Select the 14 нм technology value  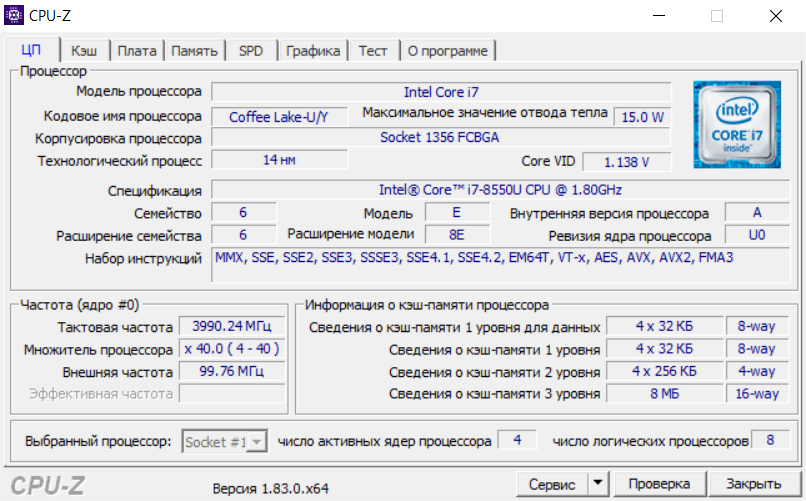click(x=279, y=160)
